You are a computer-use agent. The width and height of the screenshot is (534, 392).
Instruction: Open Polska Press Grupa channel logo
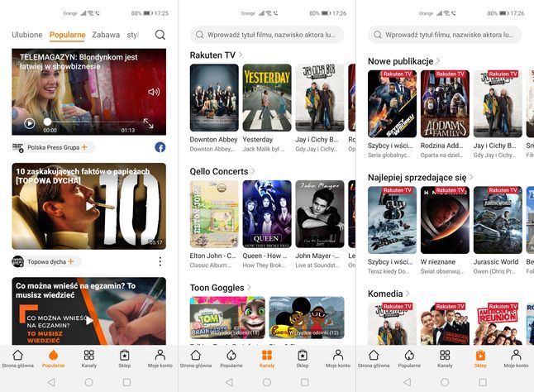(17, 147)
